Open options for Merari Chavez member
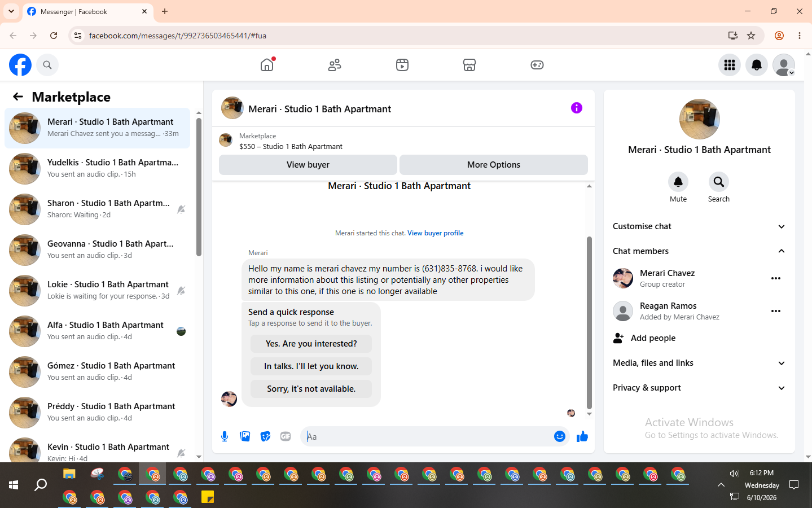Screen dimensions: 812x508 pos(776,278)
